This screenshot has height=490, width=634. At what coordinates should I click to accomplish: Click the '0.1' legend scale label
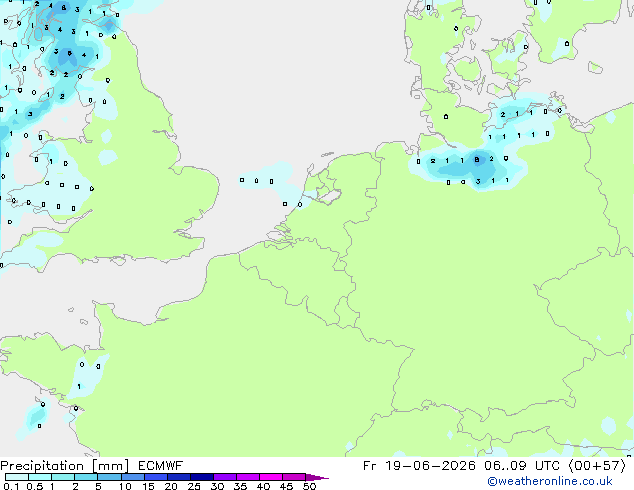coord(11,486)
